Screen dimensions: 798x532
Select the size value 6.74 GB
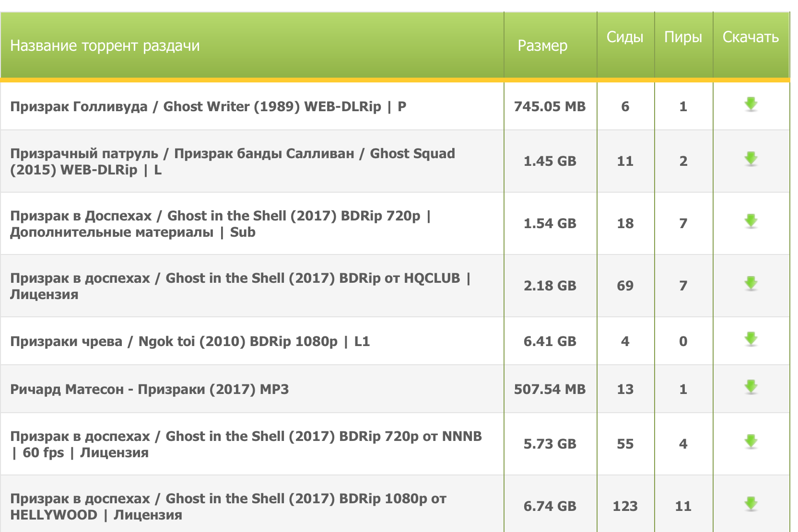click(x=550, y=506)
